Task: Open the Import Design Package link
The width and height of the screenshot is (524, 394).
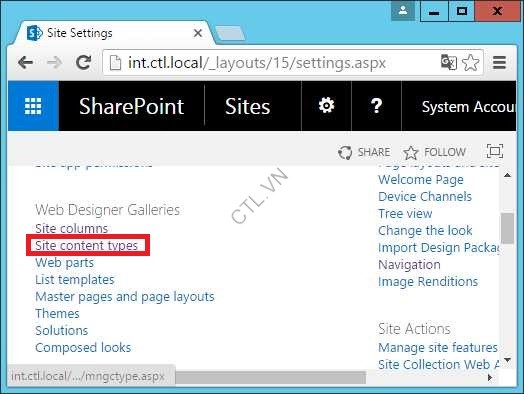Action: click(x=438, y=248)
